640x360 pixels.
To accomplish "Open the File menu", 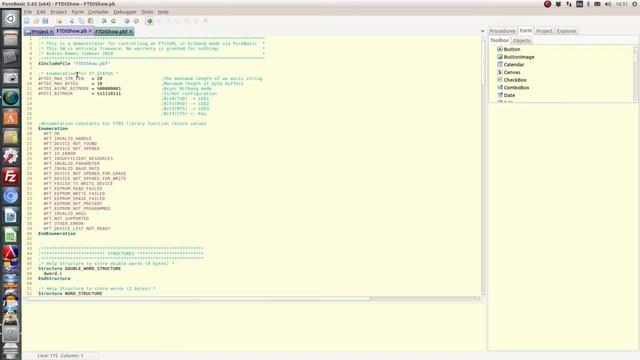I will (27, 12).
